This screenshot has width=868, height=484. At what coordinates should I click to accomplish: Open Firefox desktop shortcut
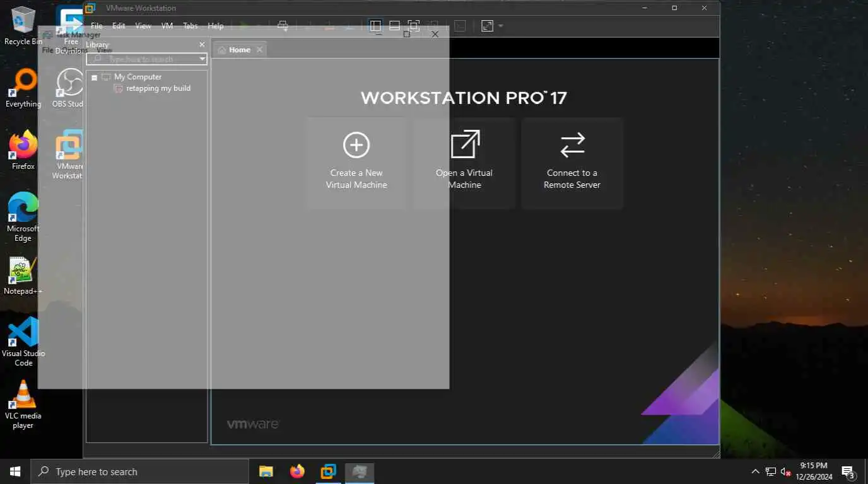pos(23,151)
